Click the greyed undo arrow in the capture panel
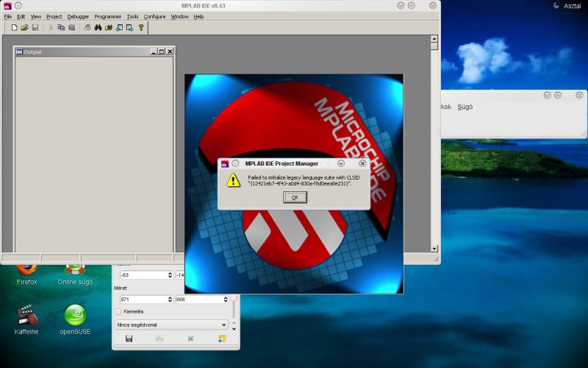Screen dimensions: 588x368 (159, 339)
